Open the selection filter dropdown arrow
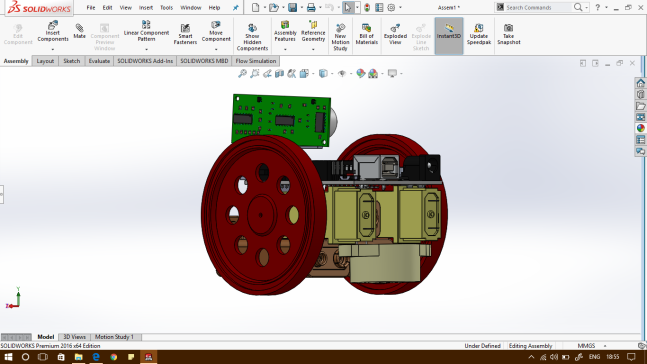The height and width of the screenshot is (364, 647). point(357,7)
